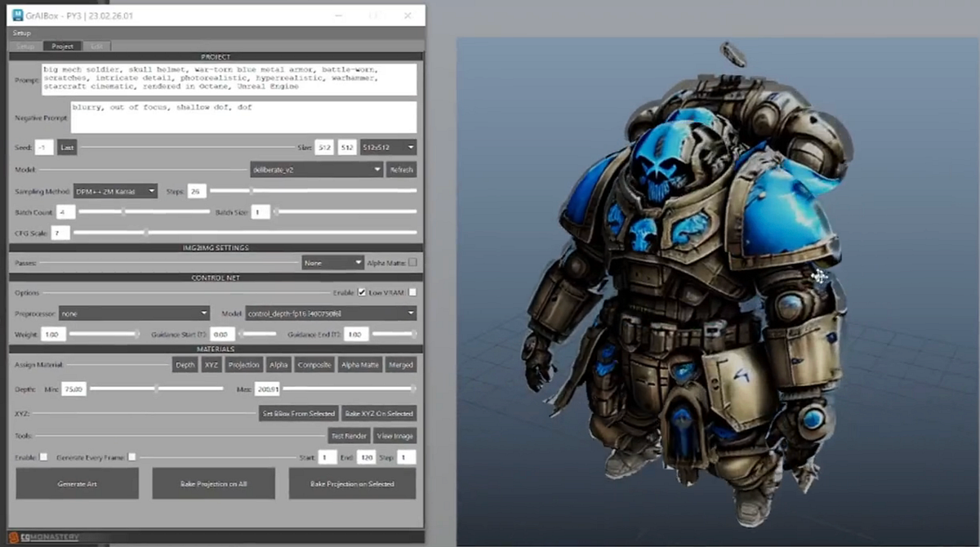Click the GrAIBox icon in the title bar
The width and height of the screenshot is (980, 547).
16,15
